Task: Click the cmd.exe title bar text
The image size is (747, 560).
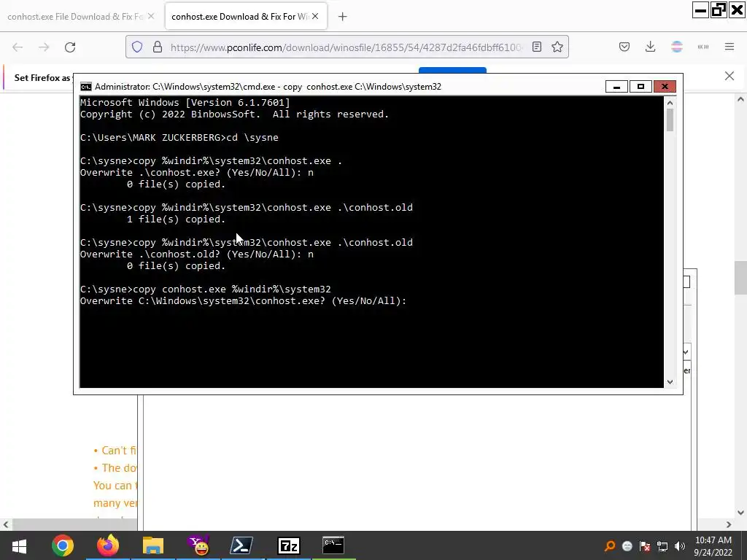Action: [268, 87]
